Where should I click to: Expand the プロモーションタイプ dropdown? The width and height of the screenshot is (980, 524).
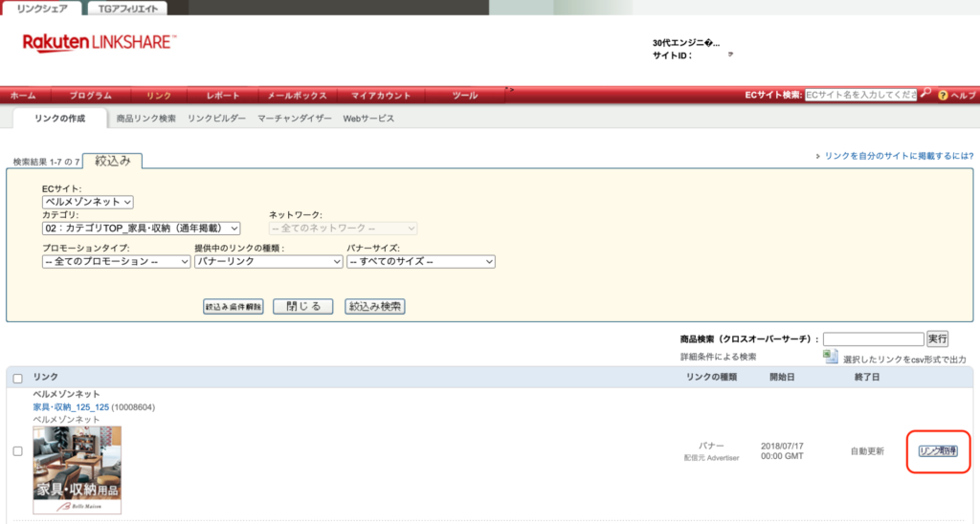pos(116,261)
